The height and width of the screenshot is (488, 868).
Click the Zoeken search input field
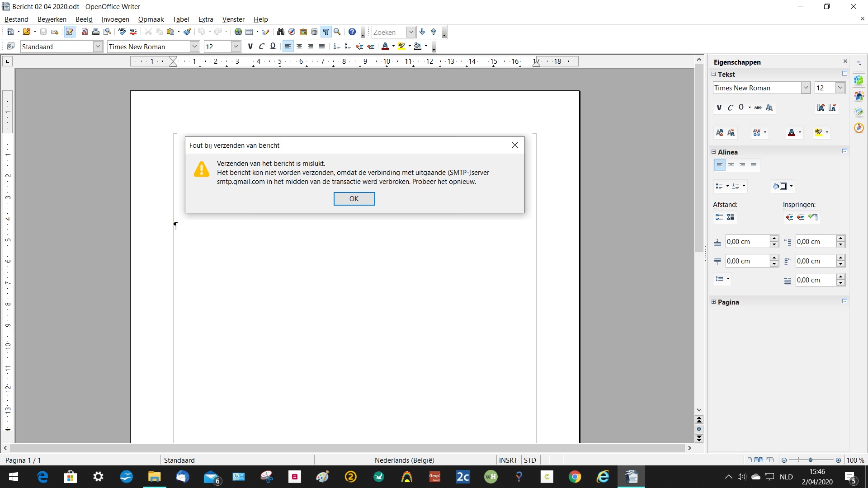388,32
